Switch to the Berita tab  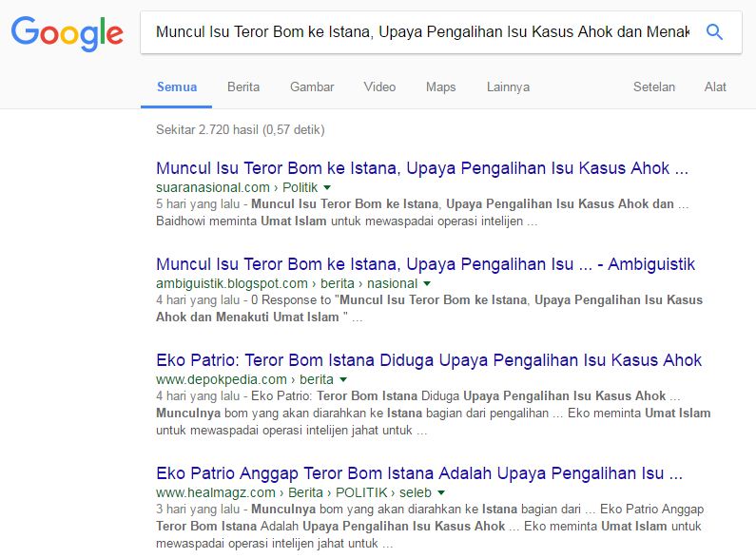pyautogui.click(x=243, y=87)
